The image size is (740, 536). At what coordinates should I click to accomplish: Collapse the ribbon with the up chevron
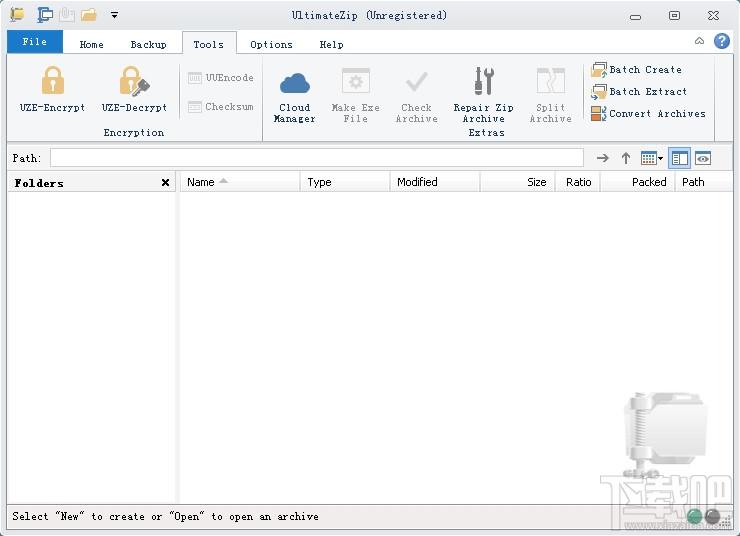coord(699,41)
